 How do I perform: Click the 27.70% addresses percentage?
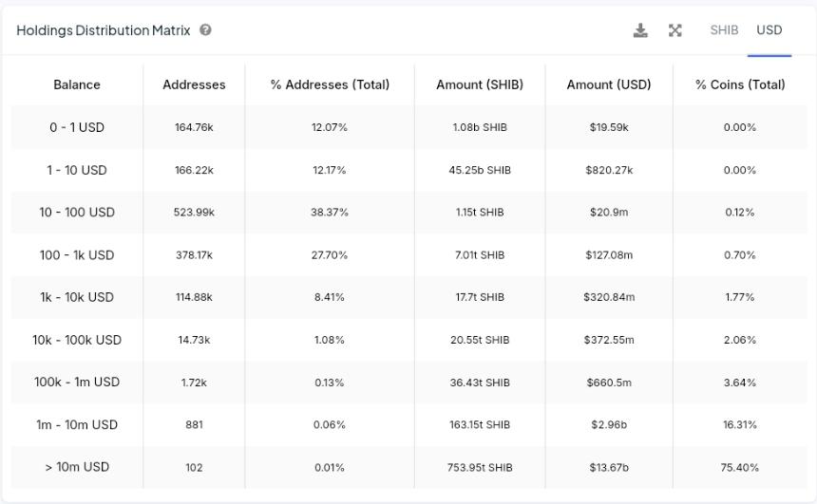(x=330, y=255)
